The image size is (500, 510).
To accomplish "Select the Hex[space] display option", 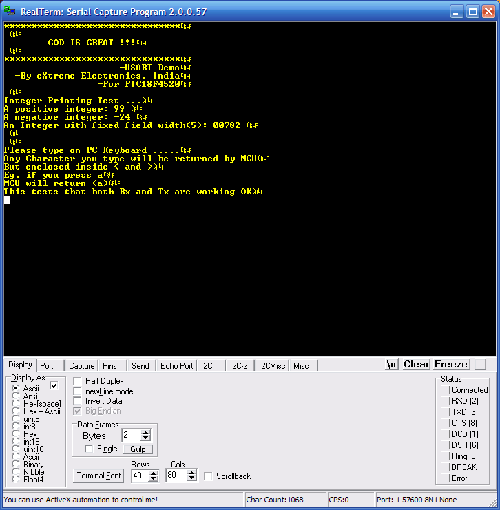I will coord(16,403).
